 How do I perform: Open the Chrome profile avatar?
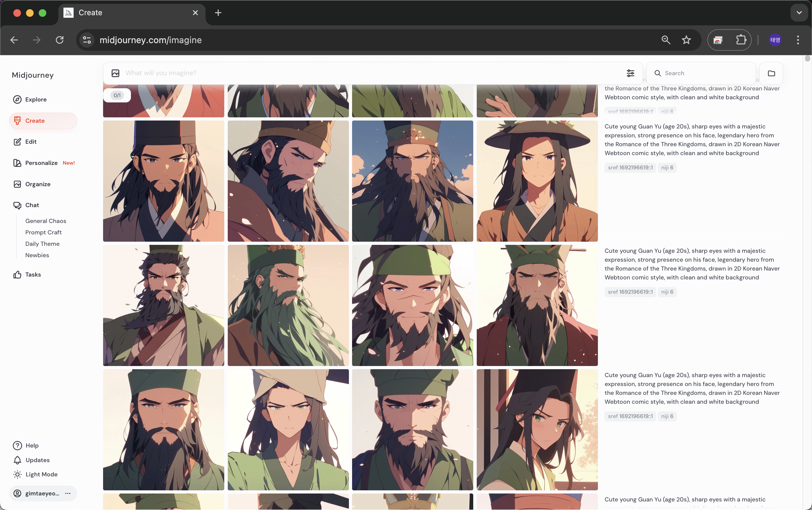[x=775, y=40]
